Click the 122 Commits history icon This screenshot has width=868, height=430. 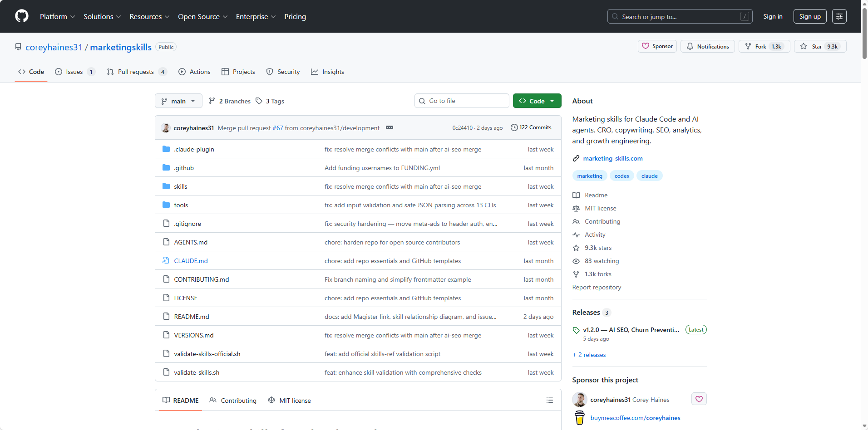click(514, 127)
